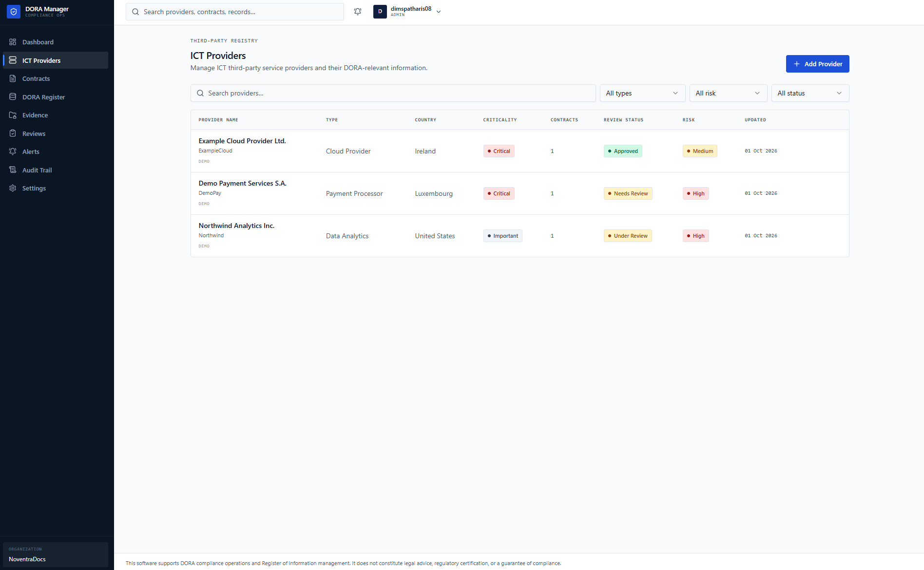Image resolution: width=924 pixels, height=570 pixels.
Task: Focus the global search providers, contracts, records field
Action: (x=234, y=12)
